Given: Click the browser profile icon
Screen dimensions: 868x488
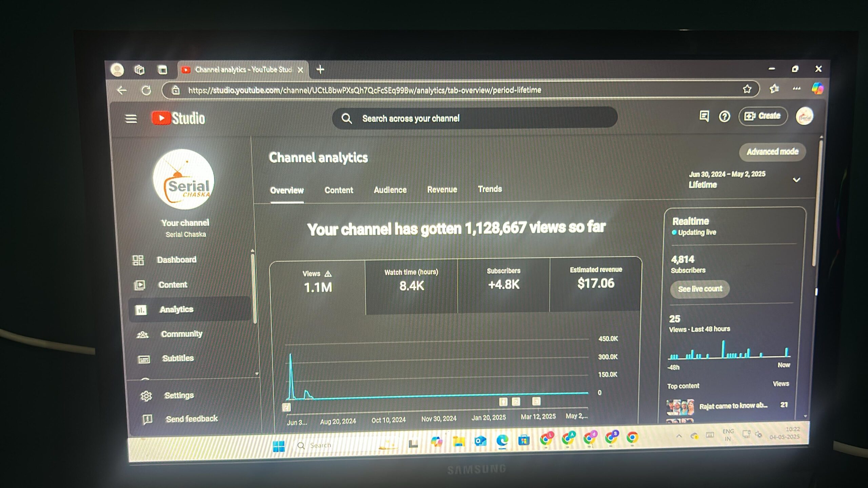Looking at the screenshot, I should click(x=117, y=70).
